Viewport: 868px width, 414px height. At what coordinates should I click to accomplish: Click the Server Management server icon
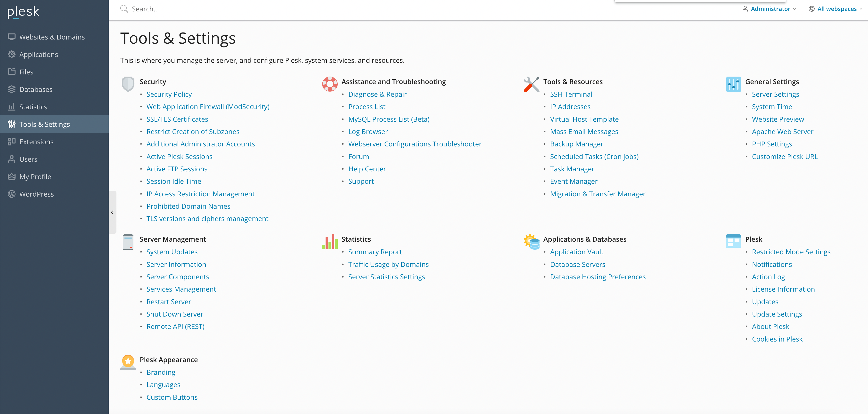(x=128, y=242)
